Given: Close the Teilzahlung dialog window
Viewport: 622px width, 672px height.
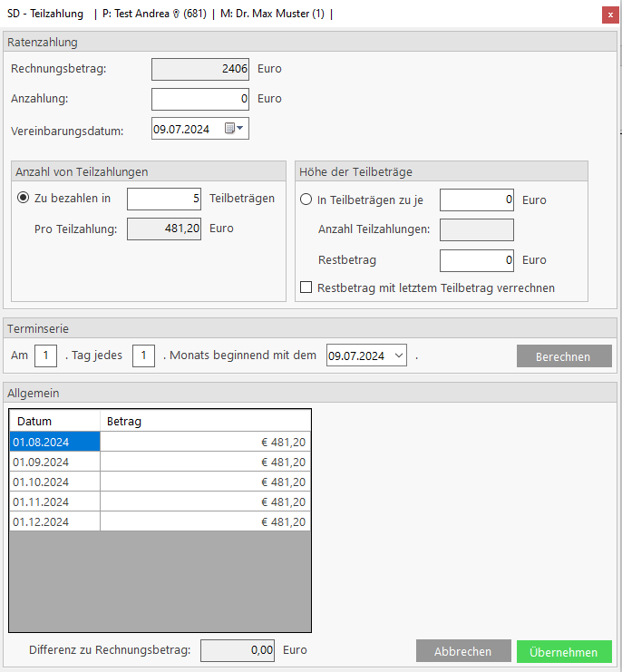Looking at the screenshot, I should pyautogui.click(x=607, y=15).
